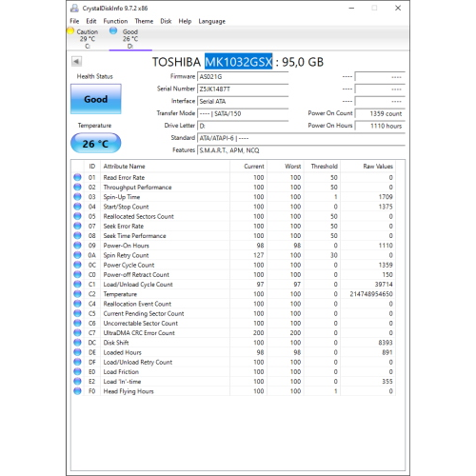
Task: Click the status icon for Loaded Hours
Action: 77,352
